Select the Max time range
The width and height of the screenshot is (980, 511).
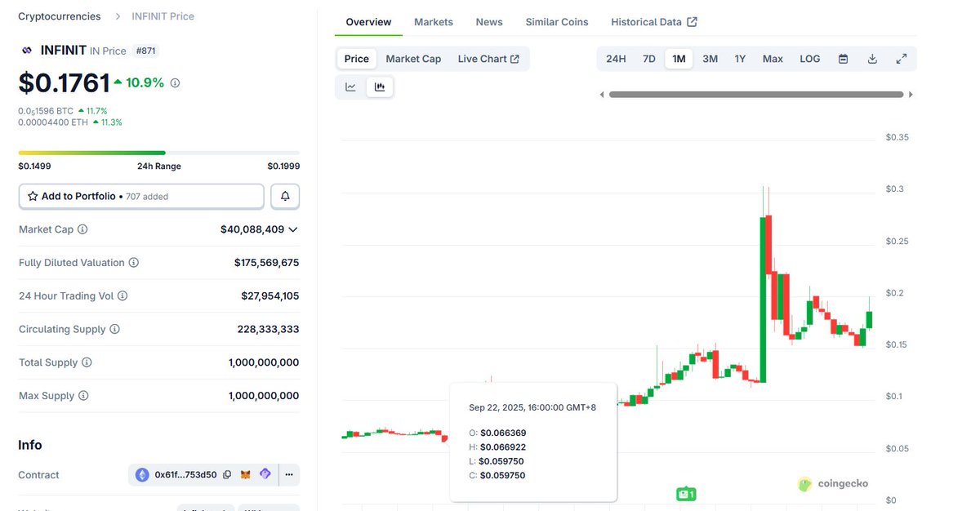click(x=773, y=59)
